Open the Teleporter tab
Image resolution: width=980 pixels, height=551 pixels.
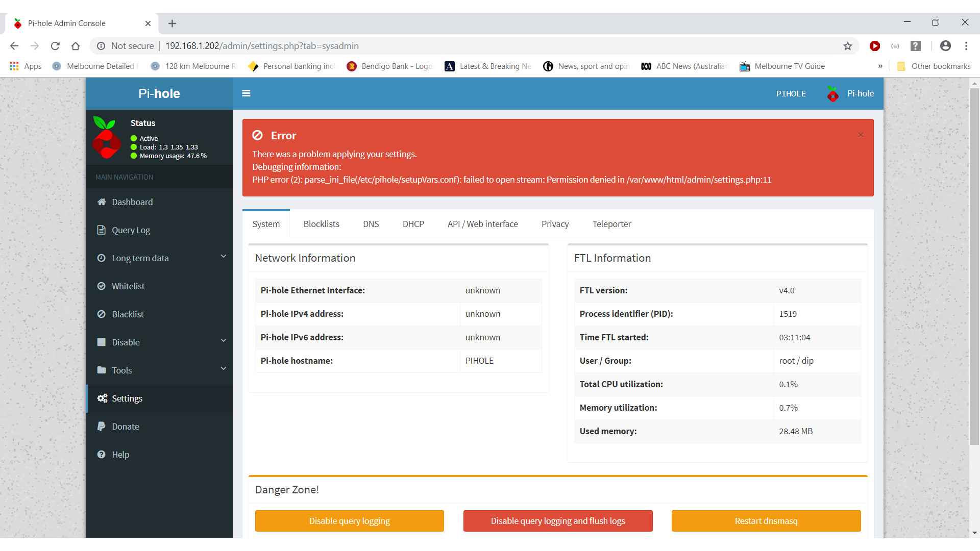[611, 224]
